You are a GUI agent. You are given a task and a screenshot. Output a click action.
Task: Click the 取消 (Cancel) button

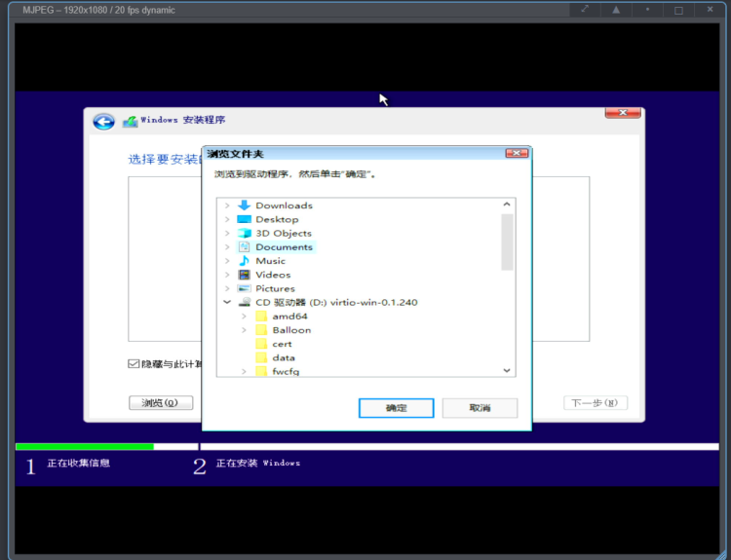480,408
